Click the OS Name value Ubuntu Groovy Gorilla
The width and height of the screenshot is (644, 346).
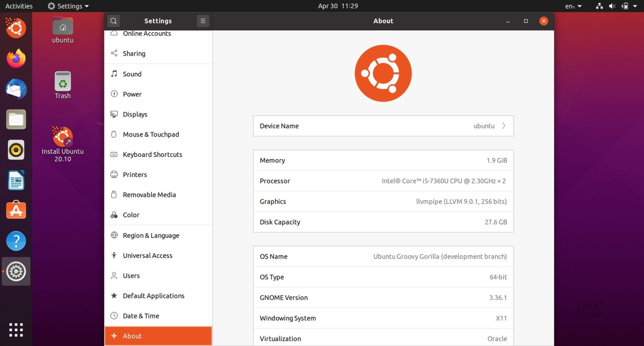[440, 256]
